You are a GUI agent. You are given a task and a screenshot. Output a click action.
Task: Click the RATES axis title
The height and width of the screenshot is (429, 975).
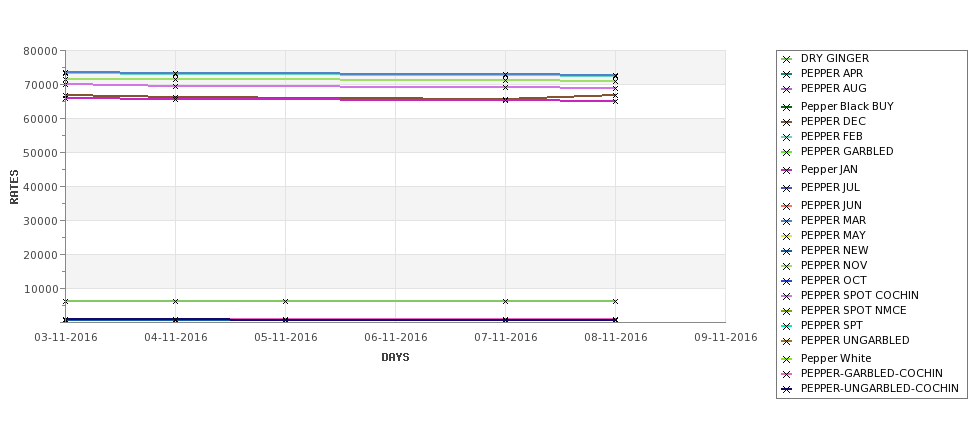(x=14, y=187)
